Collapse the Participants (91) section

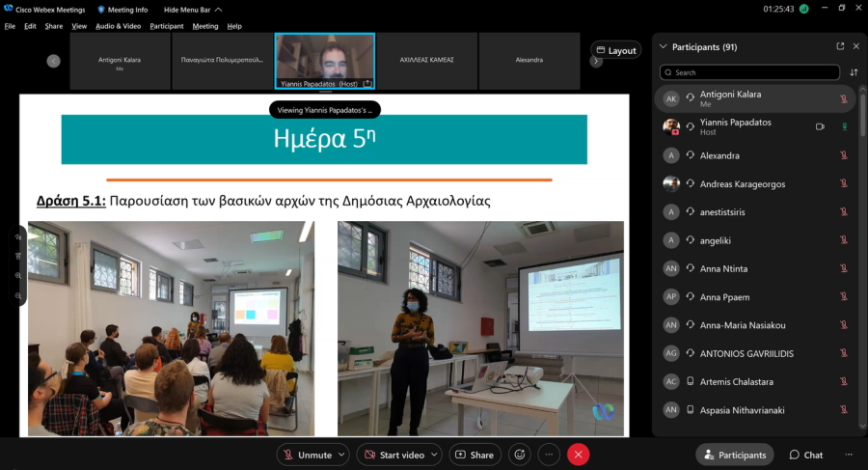[663, 46]
